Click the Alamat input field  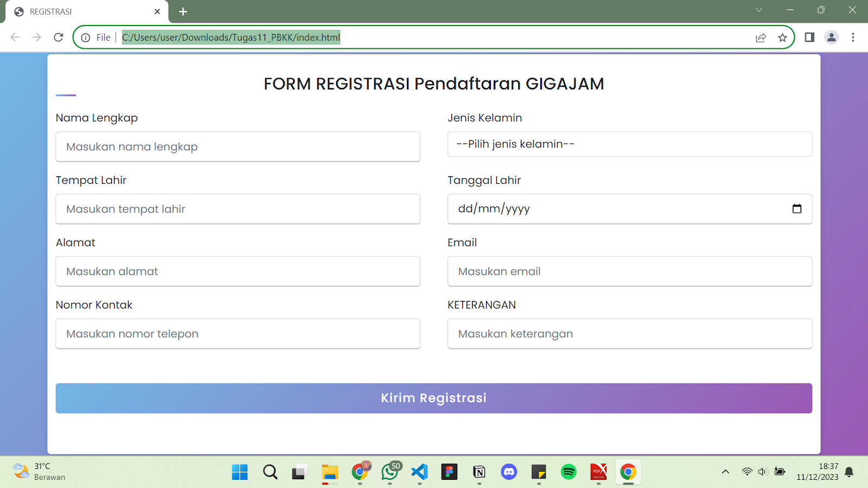[x=238, y=271]
